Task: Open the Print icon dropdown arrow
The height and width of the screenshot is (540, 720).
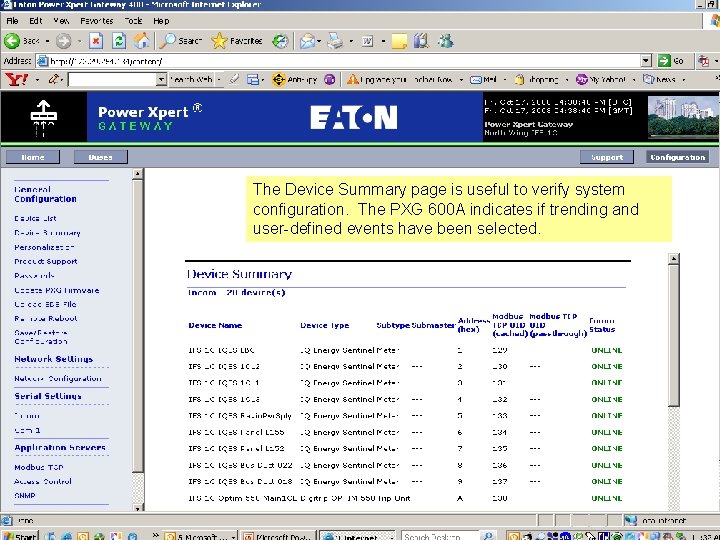Action: click(351, 41)
